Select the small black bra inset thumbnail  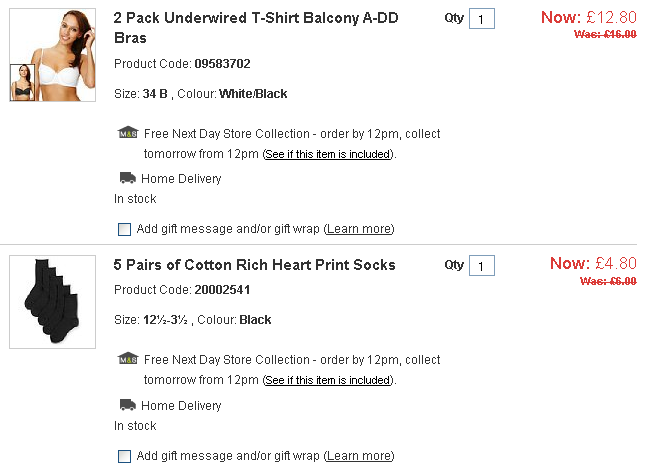click(x=22, y=82)
